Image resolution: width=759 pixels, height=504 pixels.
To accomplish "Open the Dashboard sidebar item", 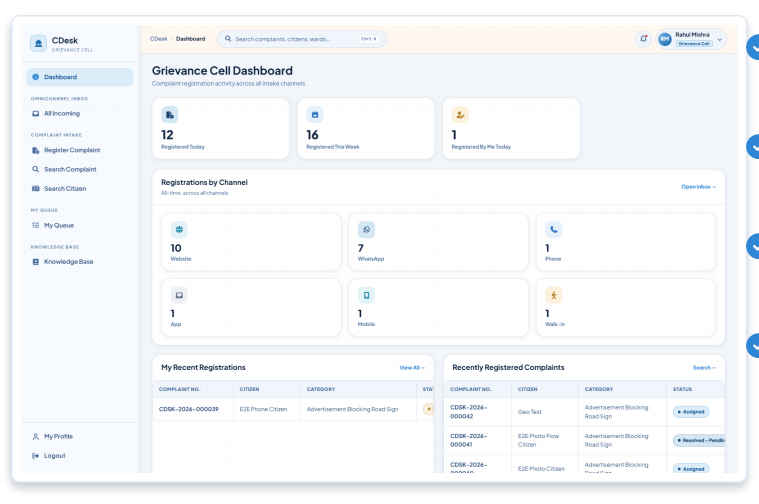I will tap(79, 77).
